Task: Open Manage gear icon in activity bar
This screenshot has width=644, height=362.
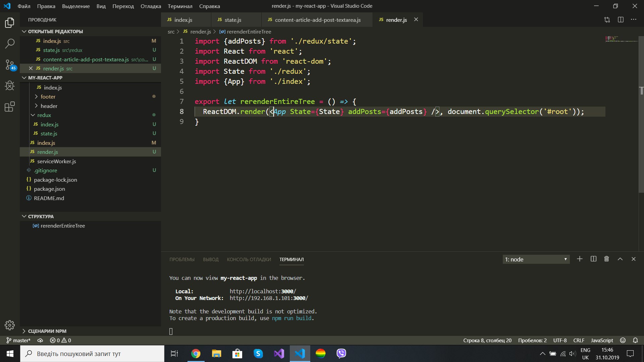Action: [10, 325]
